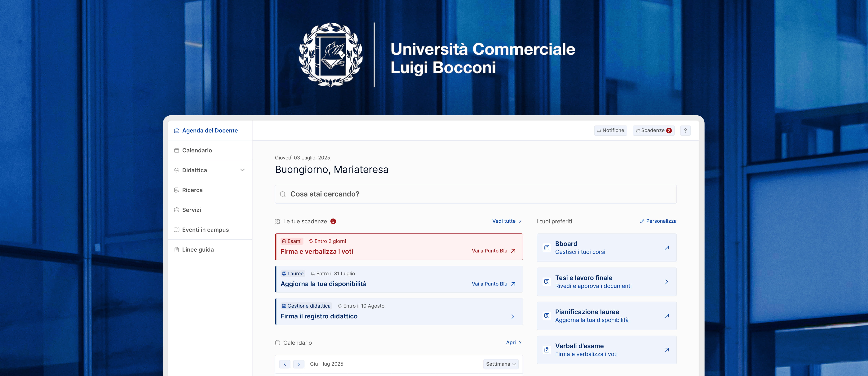The width and height of the screenshot is (868, 376).
Task: Open Calendario from the sidebar
Action: tap(210, 150)
